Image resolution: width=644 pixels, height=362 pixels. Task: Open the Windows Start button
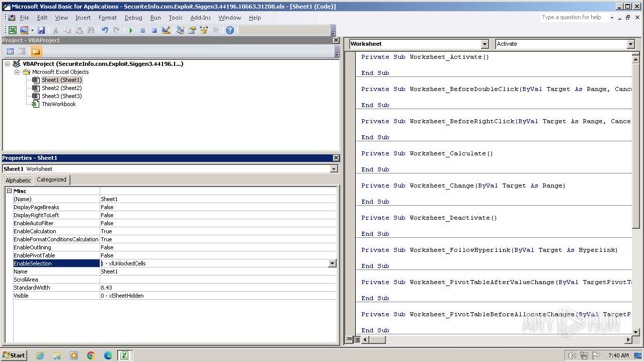[14, 355]
